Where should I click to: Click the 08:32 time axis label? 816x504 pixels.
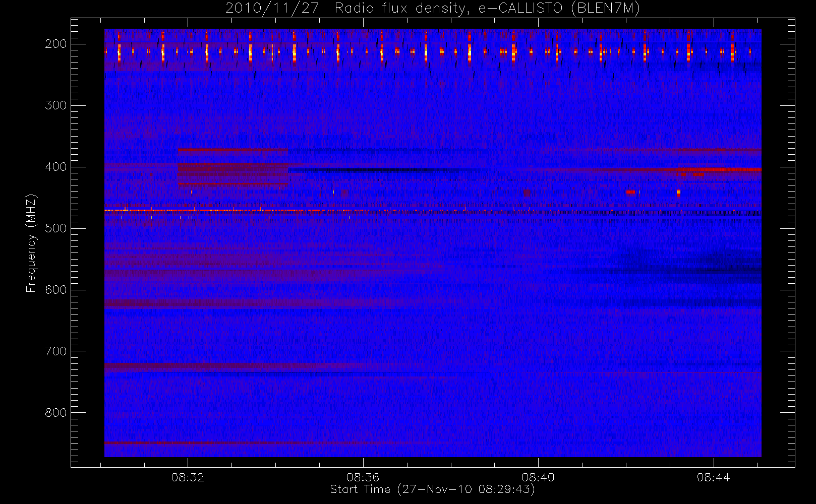[x=188, y=477]
